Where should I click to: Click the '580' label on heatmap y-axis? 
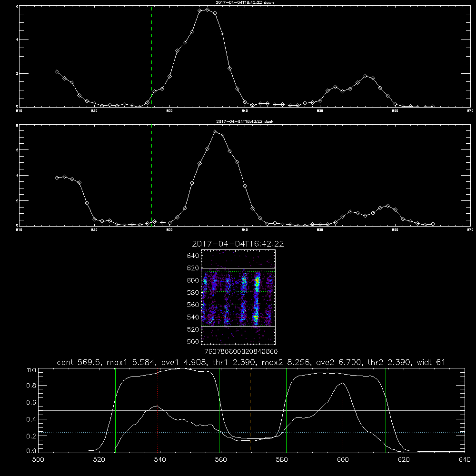tap(193, 293)
